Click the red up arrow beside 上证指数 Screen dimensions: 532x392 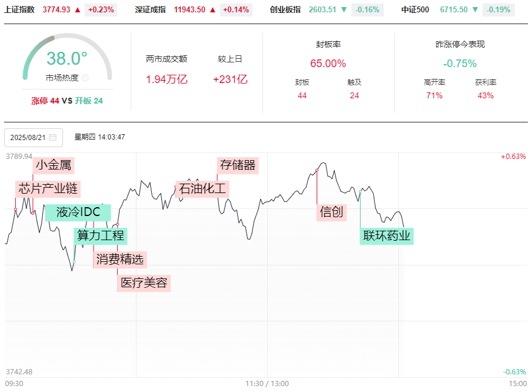point(78,9)
